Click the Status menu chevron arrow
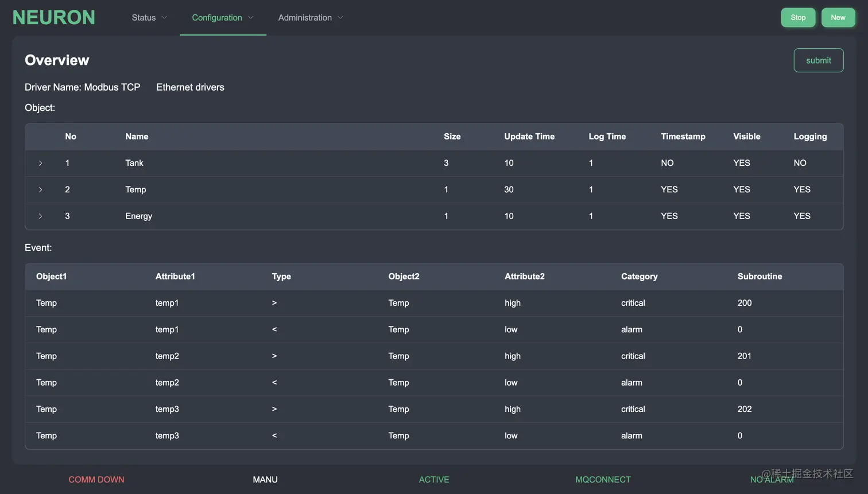The width and height of the screenshot is (868, 494). tap(164, 18)
